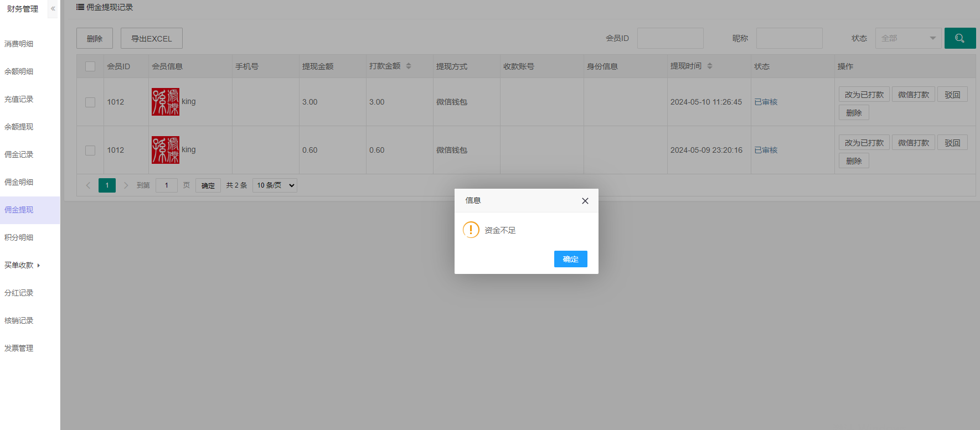This screenshot has width=980, height=430.
Task: Click the orange warning exclamation icon
Action: point(471,230)
